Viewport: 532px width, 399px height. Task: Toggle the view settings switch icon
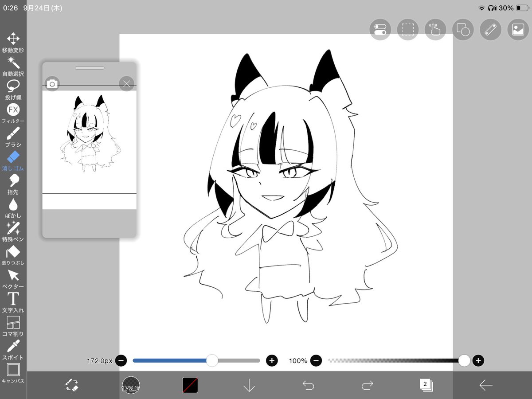[x=380, y=30]
